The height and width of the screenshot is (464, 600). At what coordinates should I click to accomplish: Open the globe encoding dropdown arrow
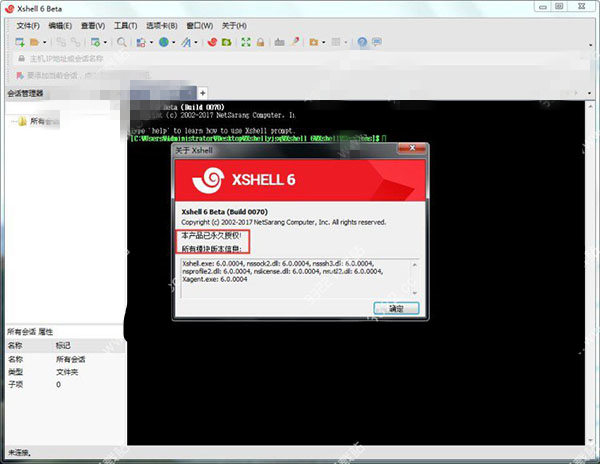[173, 42]
